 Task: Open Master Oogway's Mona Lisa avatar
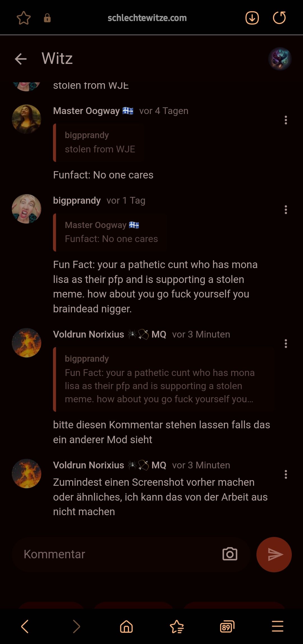point(27,119)
